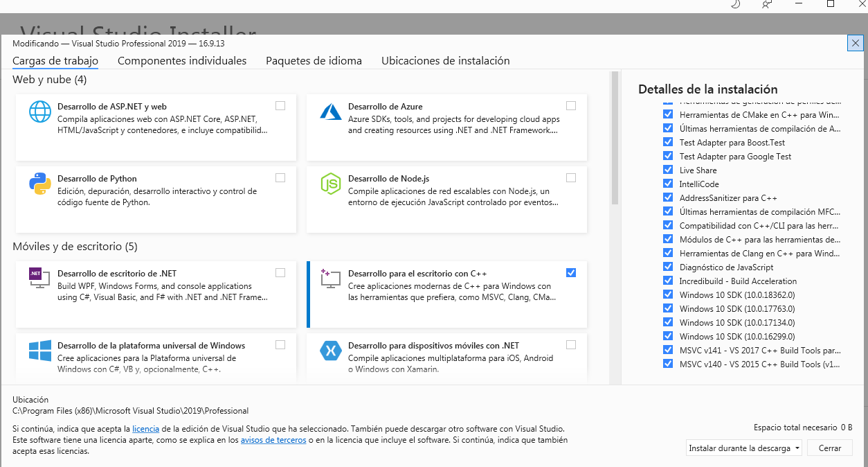Uncheck IntelliCode in installation details
Image resolution: width=868 pixels, height=467 pixels.
pyautogui.click(x=668, y=184)
